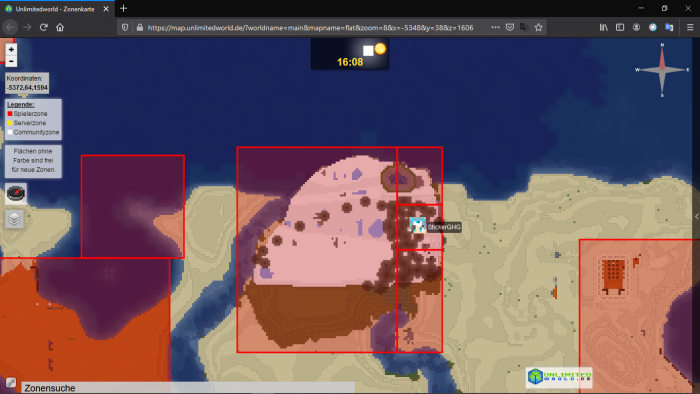Click the link icon in the bottom-left corner

coord(11,382)
